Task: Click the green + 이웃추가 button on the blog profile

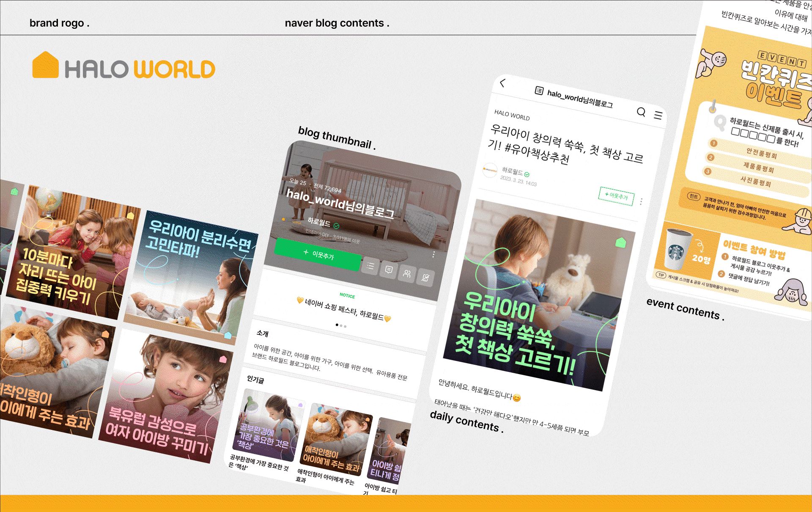Action: 318,254
